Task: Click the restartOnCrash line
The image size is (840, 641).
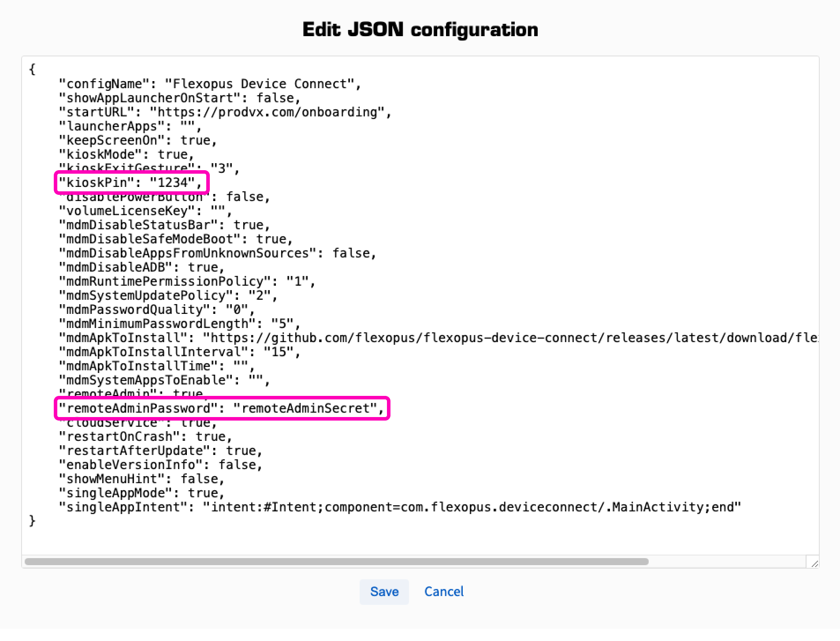Action: point(145,436)
